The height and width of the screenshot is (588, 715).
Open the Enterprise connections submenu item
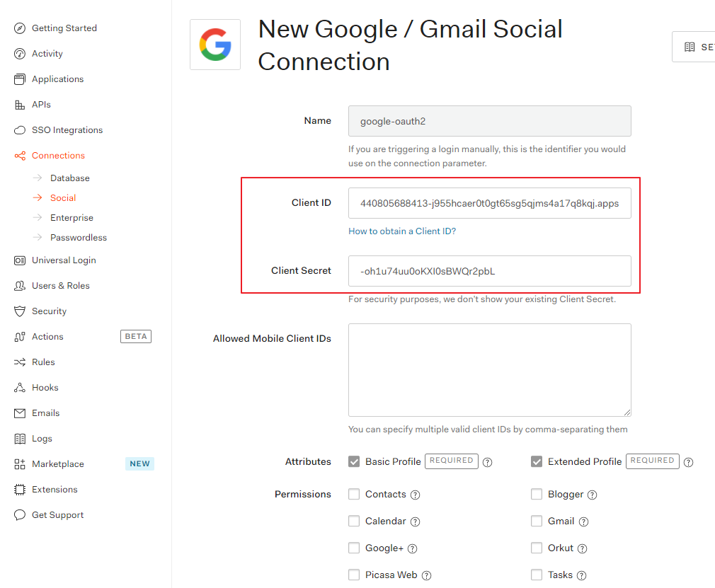coord(71,218)
